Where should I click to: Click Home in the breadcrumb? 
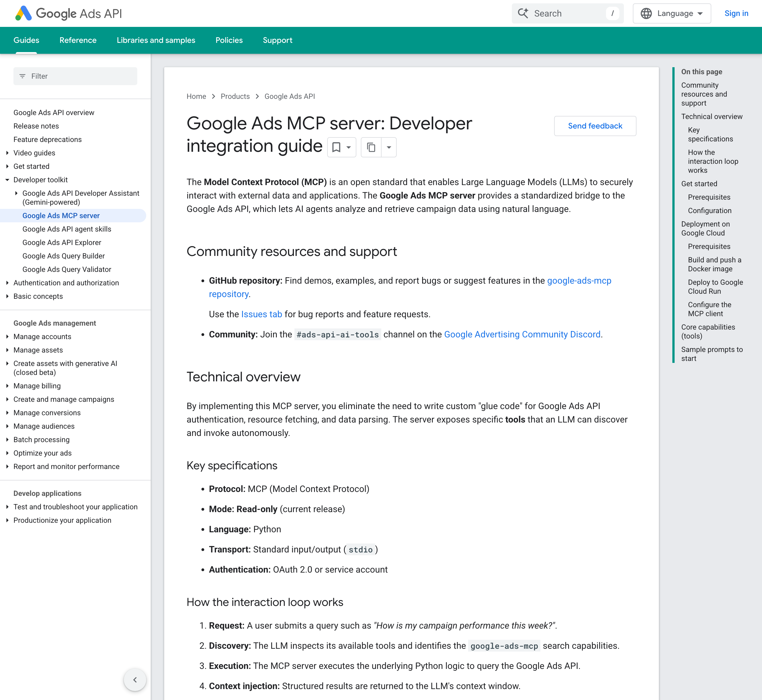click(x=196, y=96)
